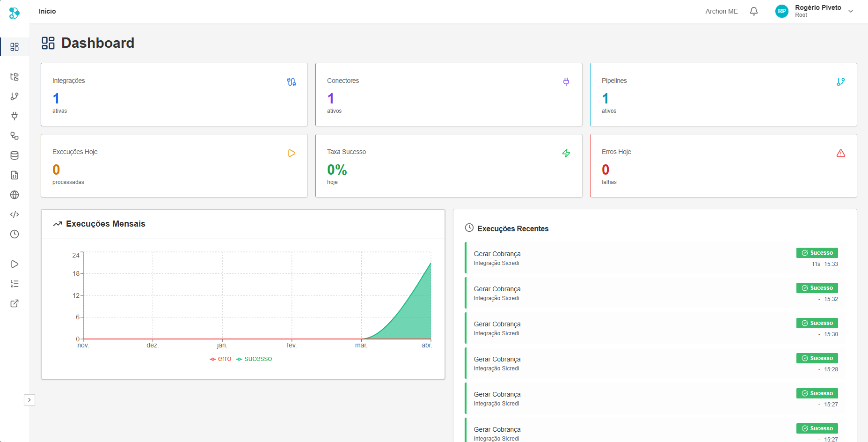
Task: Select the Dashboard menu item in the sidebar
Action: [x=15, y=47]
